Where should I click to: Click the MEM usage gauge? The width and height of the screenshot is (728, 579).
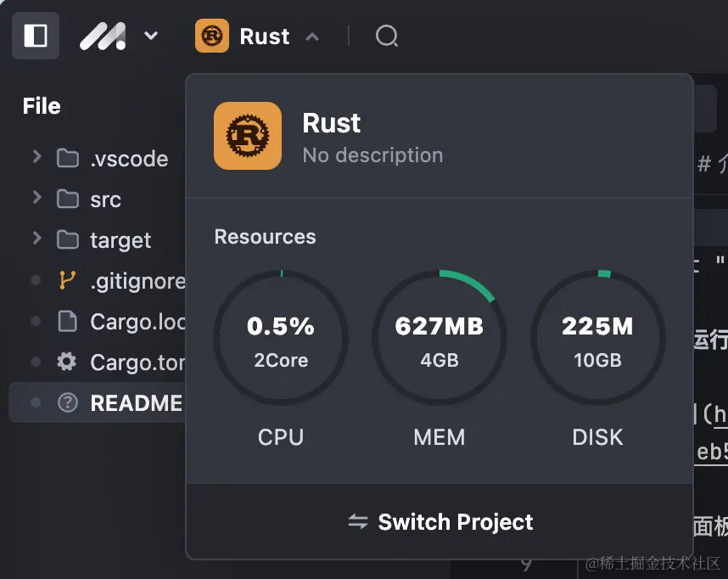click(440, 338)
